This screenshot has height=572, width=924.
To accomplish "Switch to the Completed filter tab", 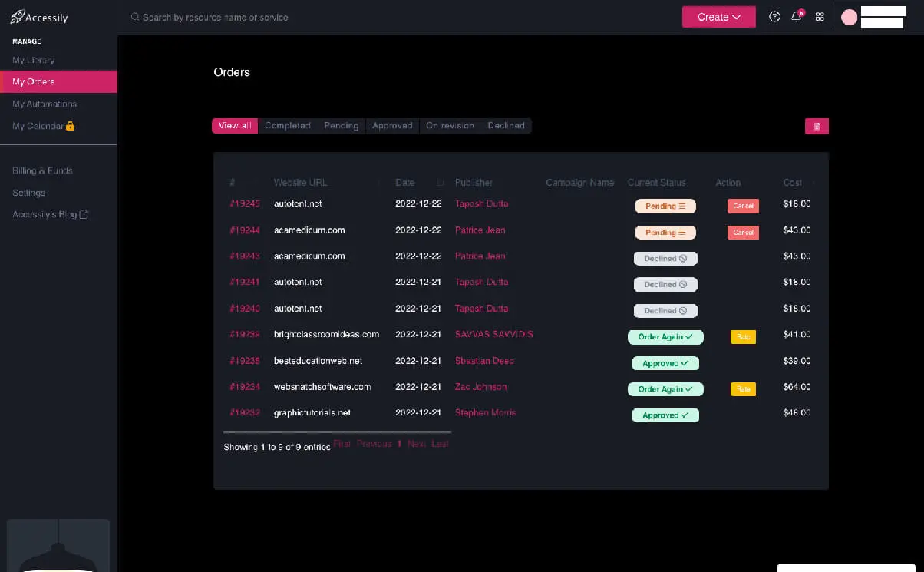I will 288,126.
